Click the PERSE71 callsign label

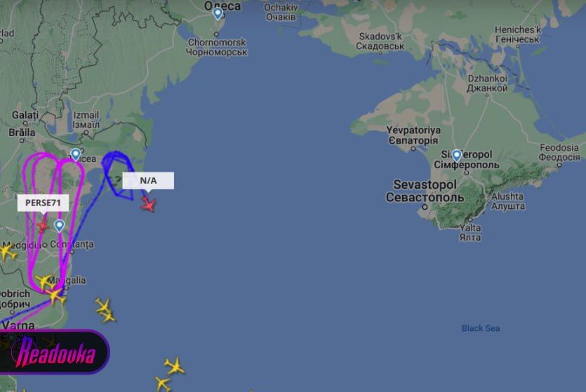[x=43, y=203]
